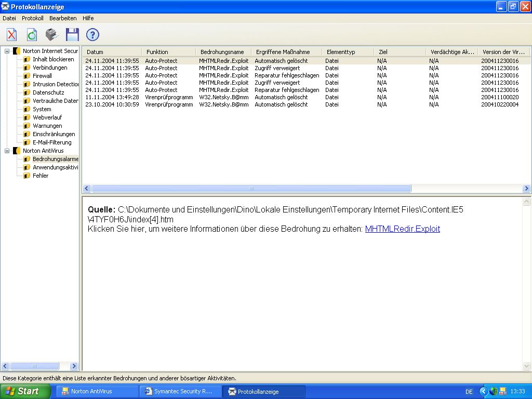Sort by the Bedrohungsname column header
The width and height of the screenshot is (532, 399).
[223, 52]
